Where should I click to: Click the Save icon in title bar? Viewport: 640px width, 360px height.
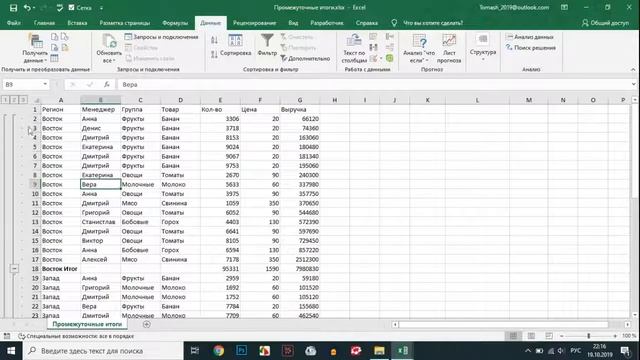(x=13, y=8)
